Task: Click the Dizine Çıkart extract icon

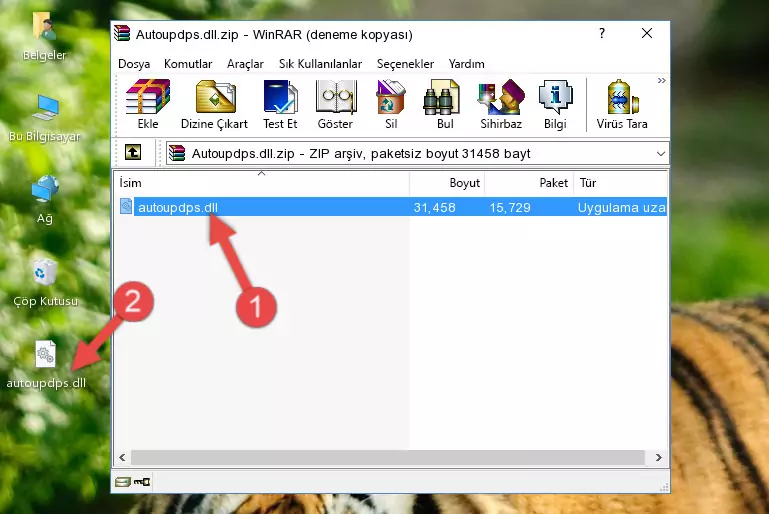Action: (x=215, y=97)
